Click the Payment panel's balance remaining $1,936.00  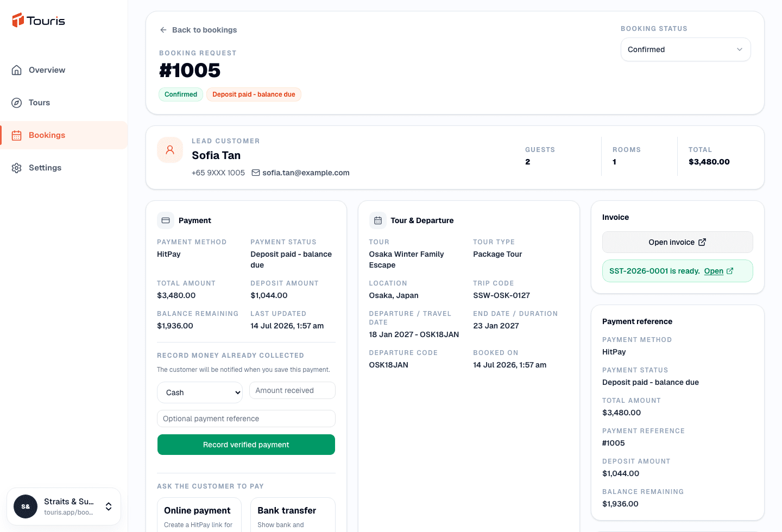[175, 326]
